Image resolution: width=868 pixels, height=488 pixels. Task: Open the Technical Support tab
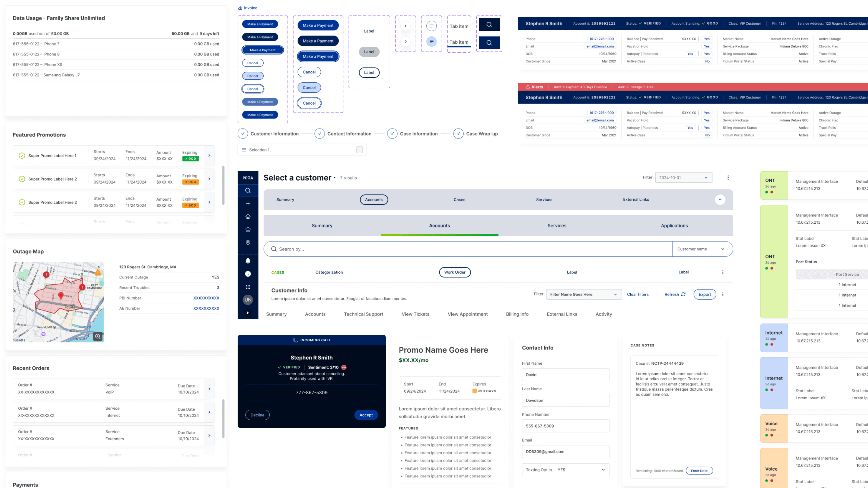click(x=363, y=314)
